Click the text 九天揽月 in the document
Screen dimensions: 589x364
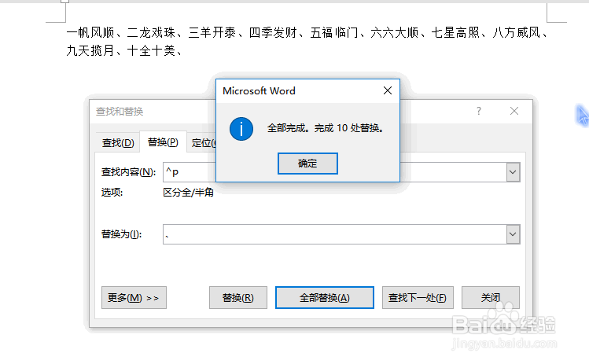pos(90,50)
